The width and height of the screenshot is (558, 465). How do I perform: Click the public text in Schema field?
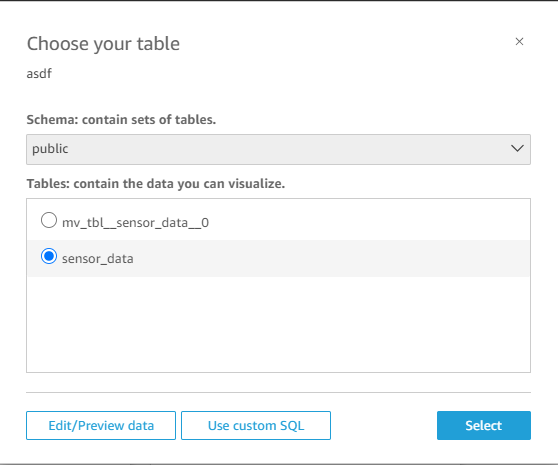pyautogui.click(x=50, y=149)
